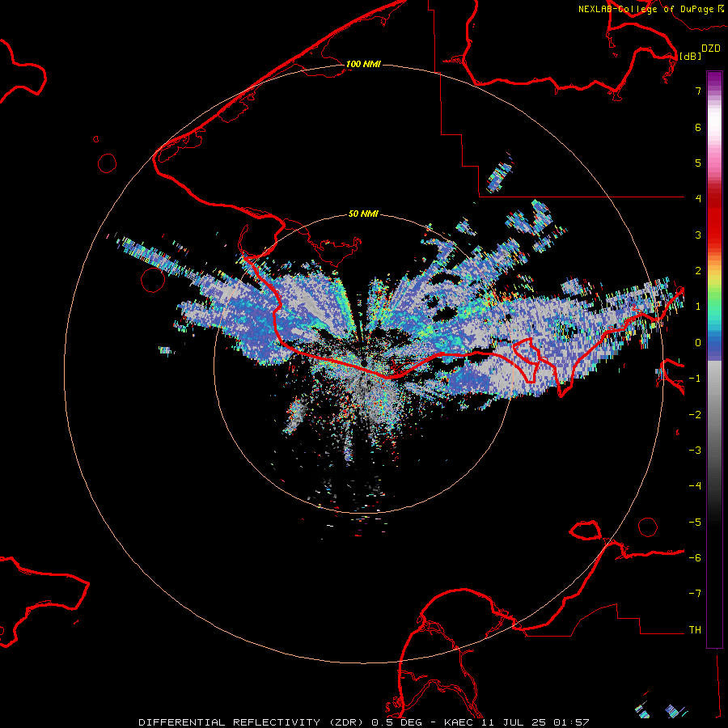
Task: Click the 7 value on color scale
Action: 698,91
